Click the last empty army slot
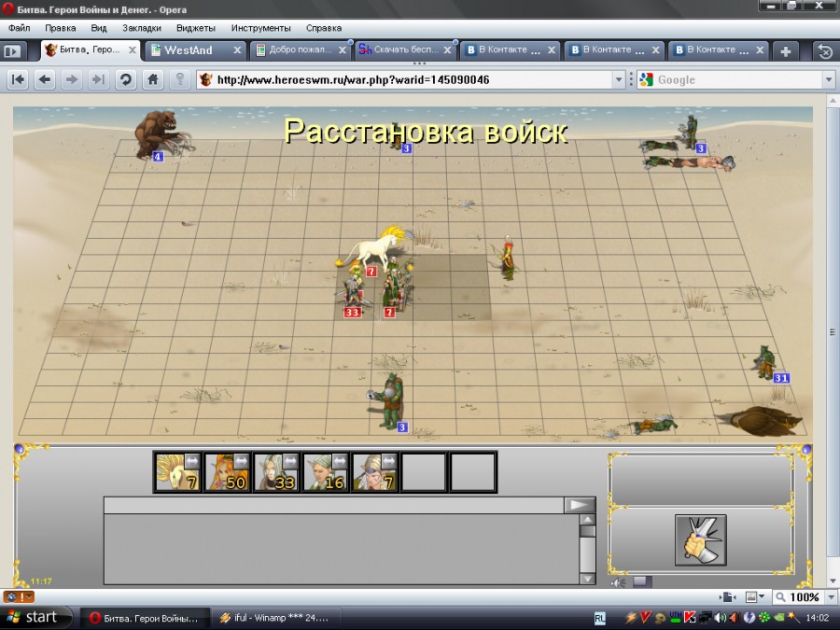 point(473,472)
